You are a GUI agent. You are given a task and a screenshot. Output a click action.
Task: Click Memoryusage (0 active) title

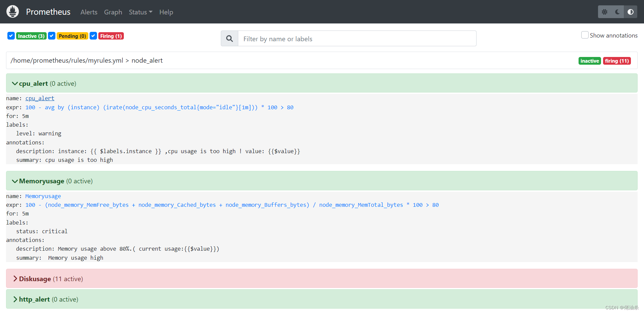pyautogui.click(x=56, y=181)
